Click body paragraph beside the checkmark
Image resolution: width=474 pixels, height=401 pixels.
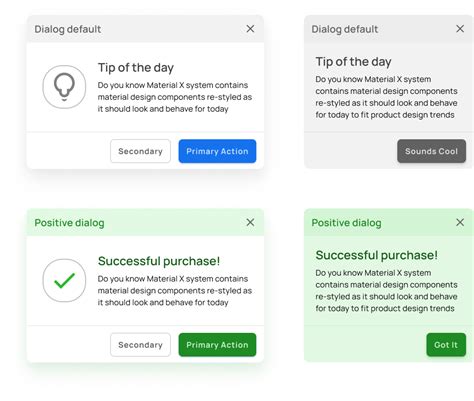pos(175,291)
